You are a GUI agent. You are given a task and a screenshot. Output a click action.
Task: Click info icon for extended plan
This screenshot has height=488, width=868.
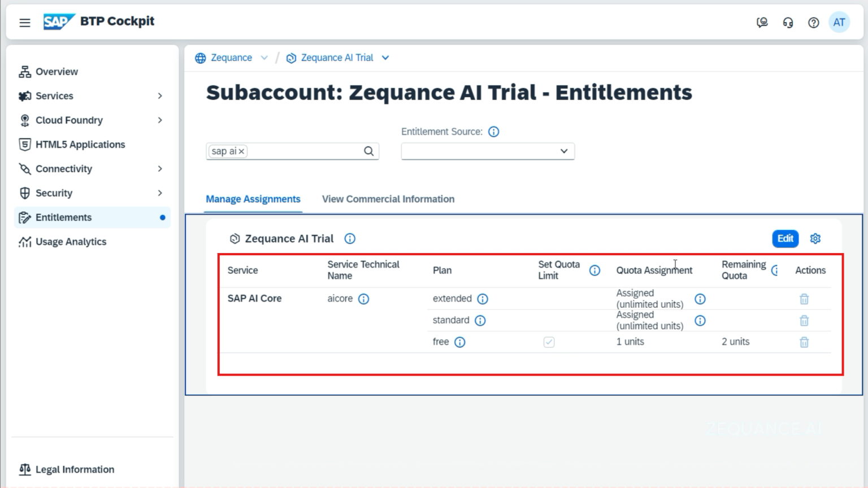[482, 299]
